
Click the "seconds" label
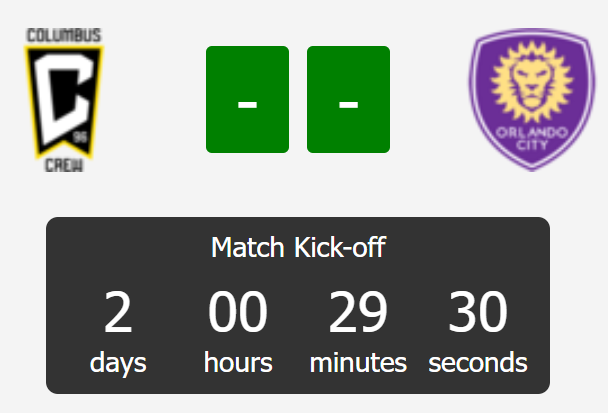click(x=478, y=362)
